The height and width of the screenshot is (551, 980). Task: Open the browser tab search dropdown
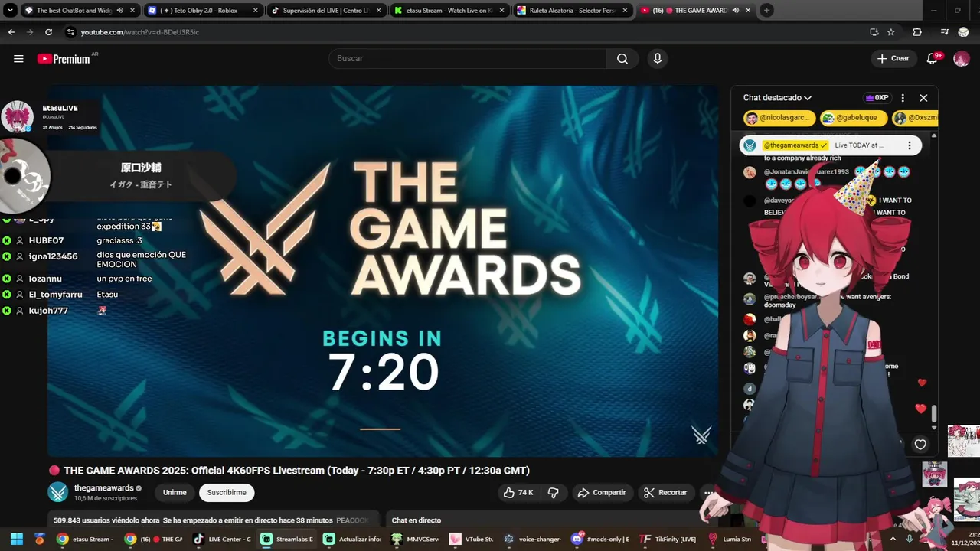point(10,11)
